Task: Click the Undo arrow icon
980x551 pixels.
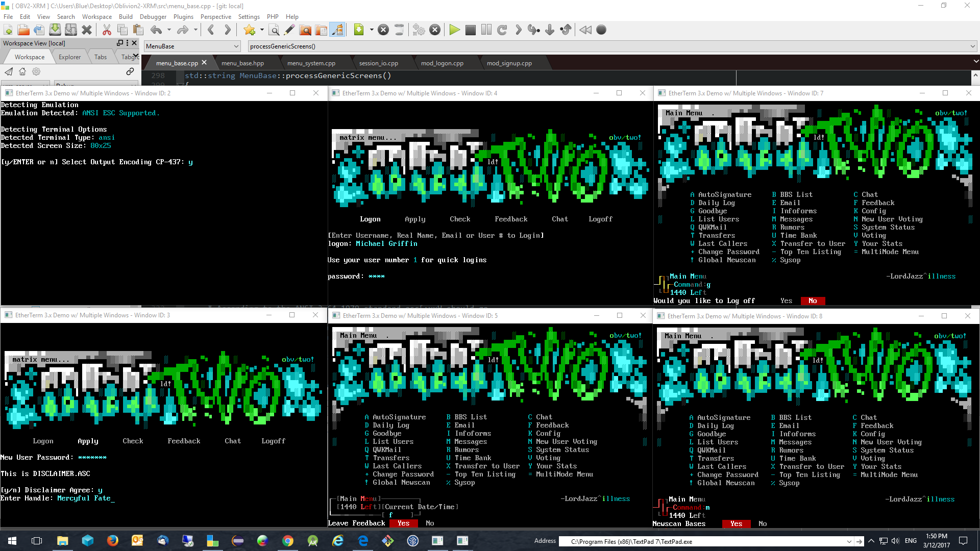Action: coord(156,30)
